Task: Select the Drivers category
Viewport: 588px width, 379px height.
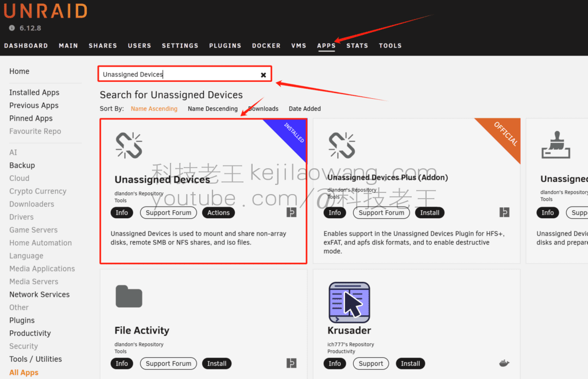Action: 21,217
